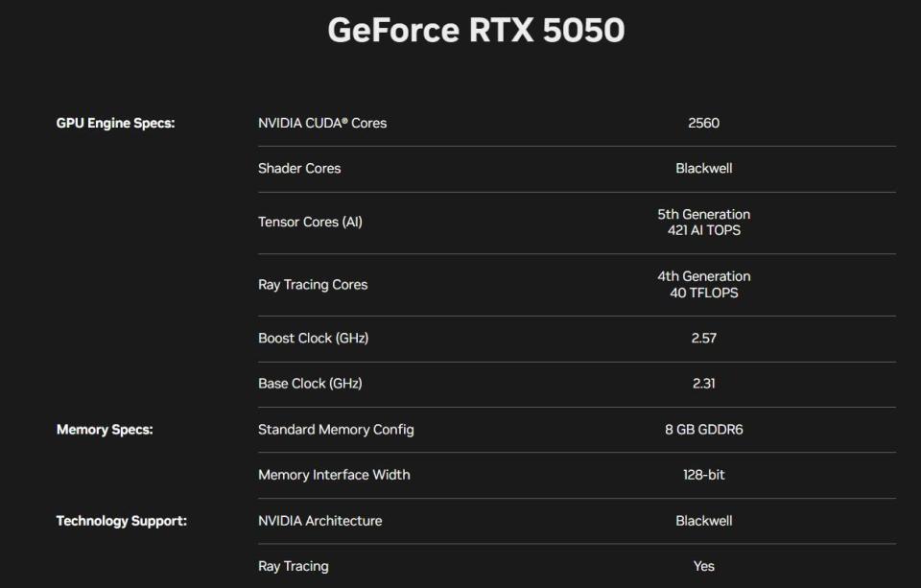The height and width of the screenshot is (588, 921).
Task: Click the Shader Cores row label
Action: coord(299,169)
